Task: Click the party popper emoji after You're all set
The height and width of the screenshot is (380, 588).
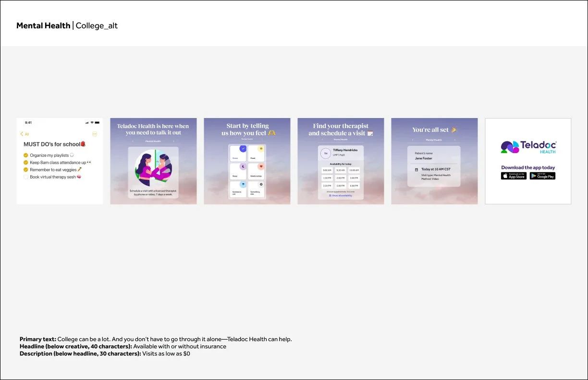Action: coord(453,130)
